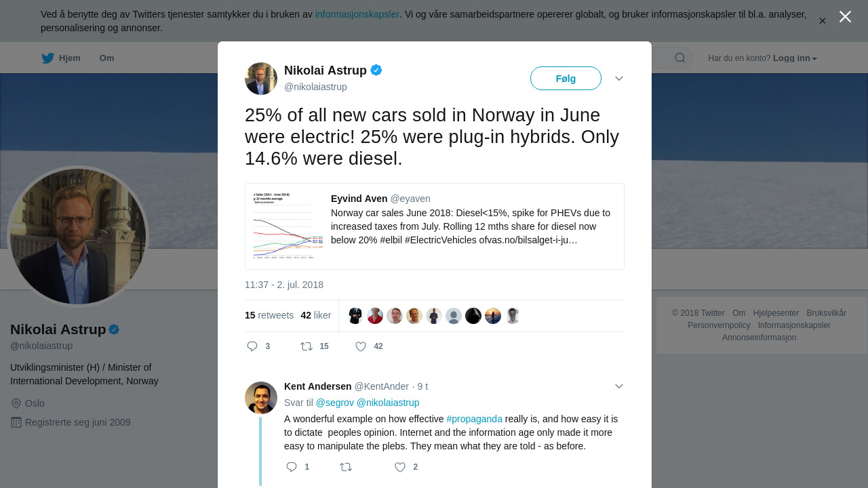The height and width of the screenshot is (488, 868).
Task: Click the #propaganda hashtag
Action: (474, 419)
